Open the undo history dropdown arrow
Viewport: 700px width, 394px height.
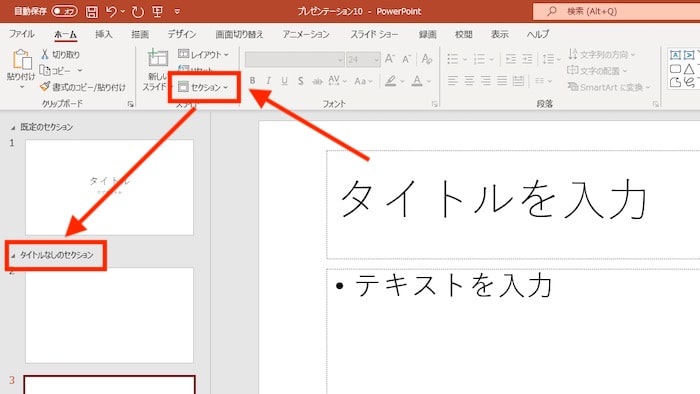(x=122, y=12)
